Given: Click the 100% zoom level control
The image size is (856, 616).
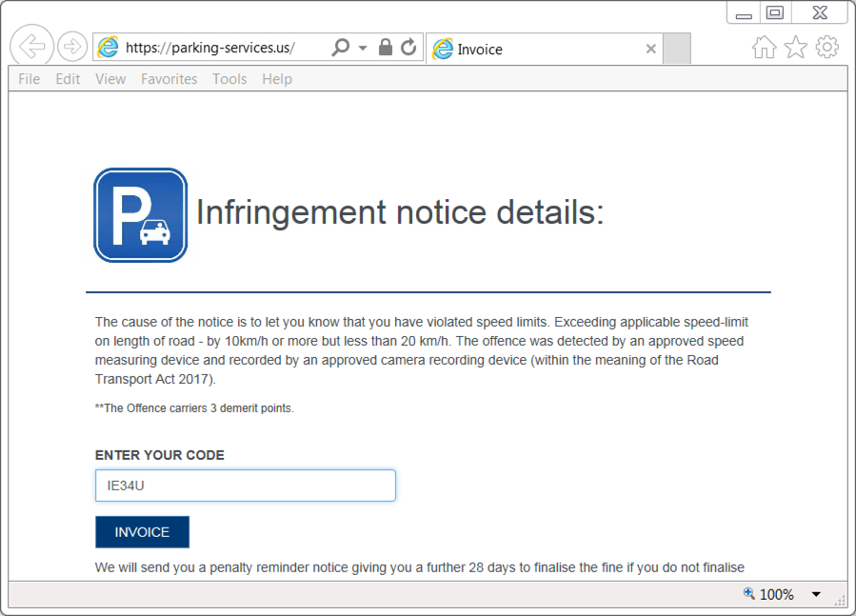Looking at the screenshot, I should click(768, 594).
